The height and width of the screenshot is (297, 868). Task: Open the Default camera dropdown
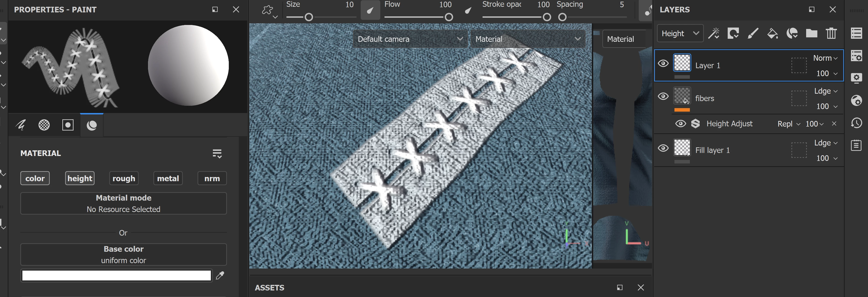click(410, 39)
